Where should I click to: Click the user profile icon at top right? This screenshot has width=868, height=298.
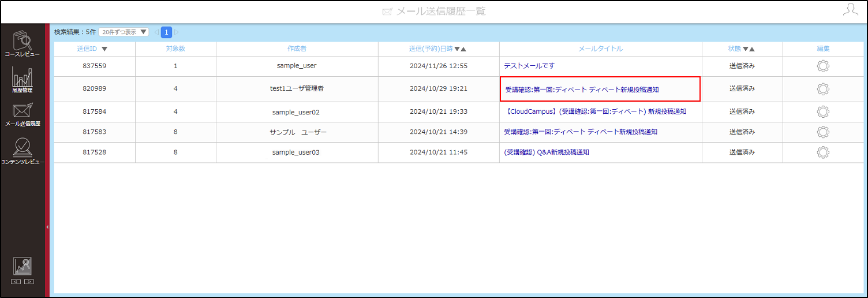tap(850, 9)
